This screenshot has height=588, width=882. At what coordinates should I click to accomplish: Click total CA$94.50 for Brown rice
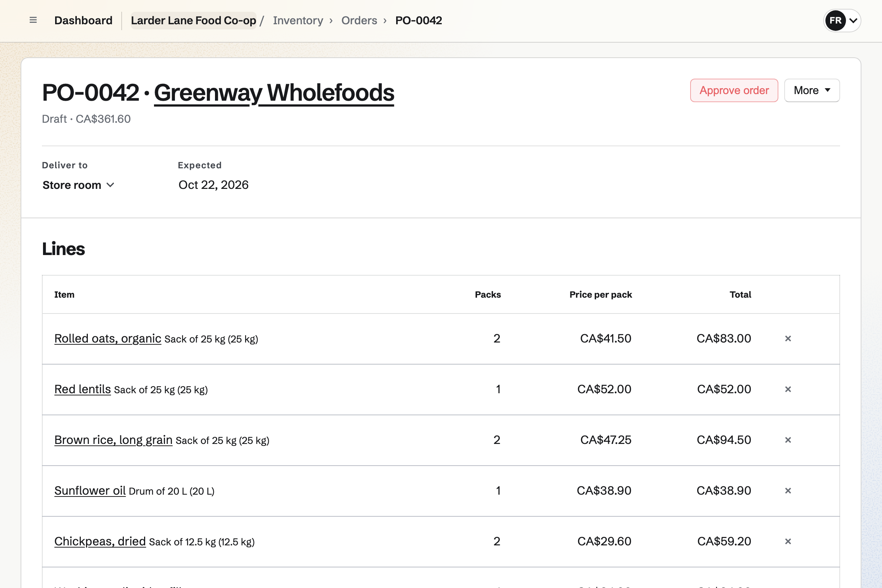[724, 440]
